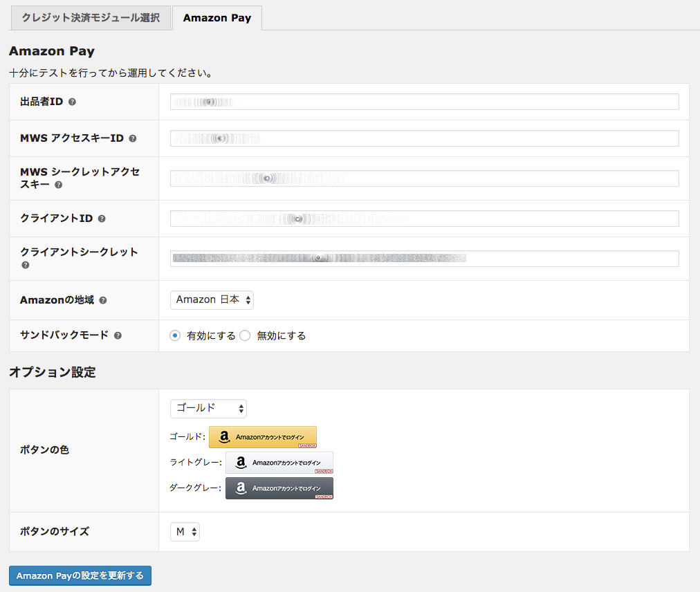Focus the MWS シークレットアクセスキー input field
The height and width of the screenshot is (592, 700).
pos(425,178)
